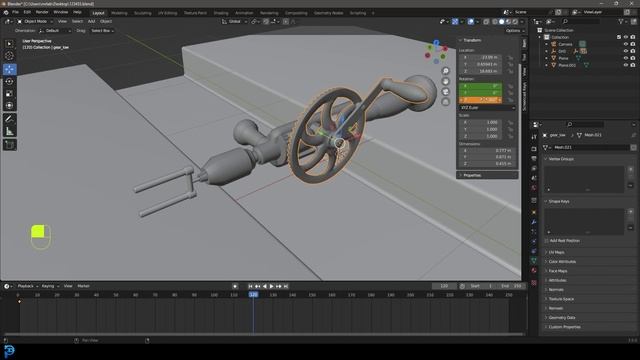The image size is (640, 360).
Task: Hide the Plane.001 object in outliner
Action: [626, 65]
